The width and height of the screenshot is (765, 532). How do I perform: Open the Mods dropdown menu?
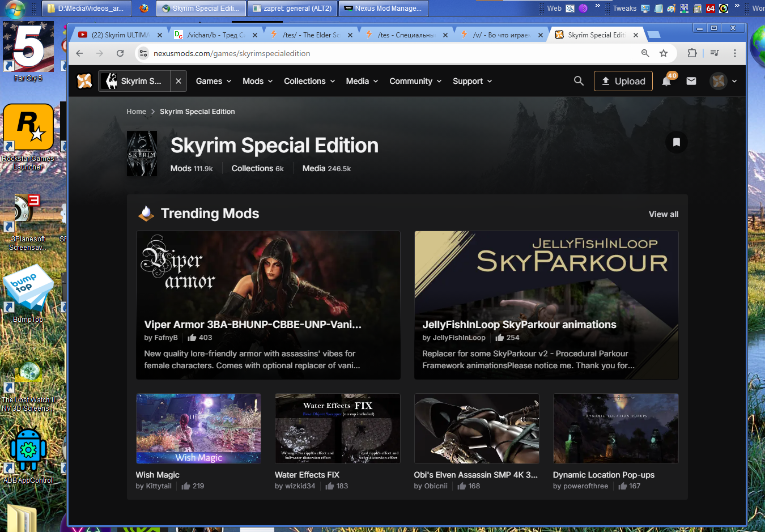(x=258, y=81)
